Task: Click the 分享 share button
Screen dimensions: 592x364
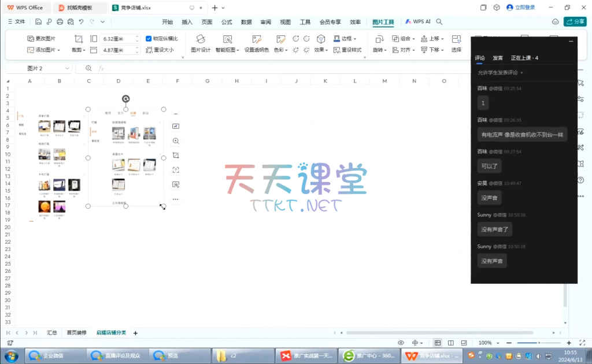Action: click(575, 22)
